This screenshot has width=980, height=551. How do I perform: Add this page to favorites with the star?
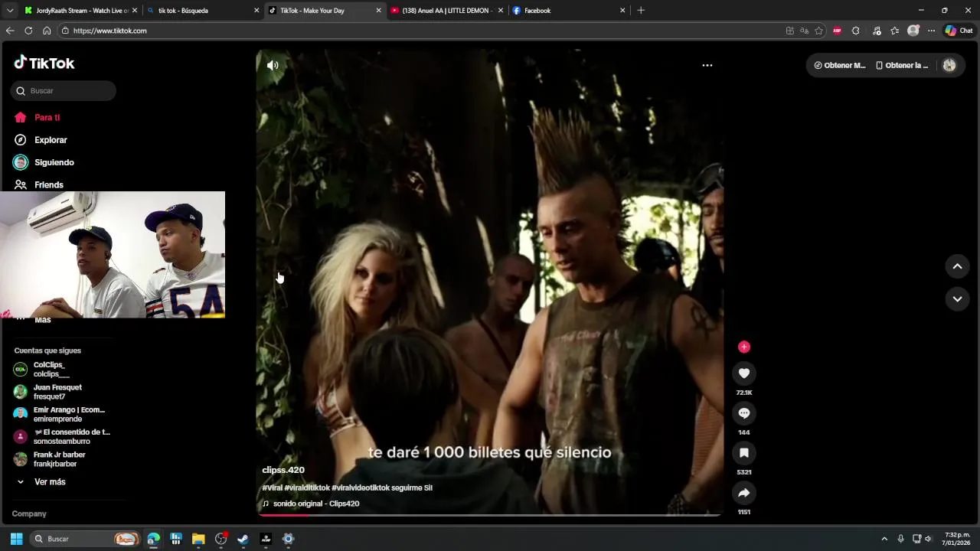pyautogui.click(x=819, y=31)
